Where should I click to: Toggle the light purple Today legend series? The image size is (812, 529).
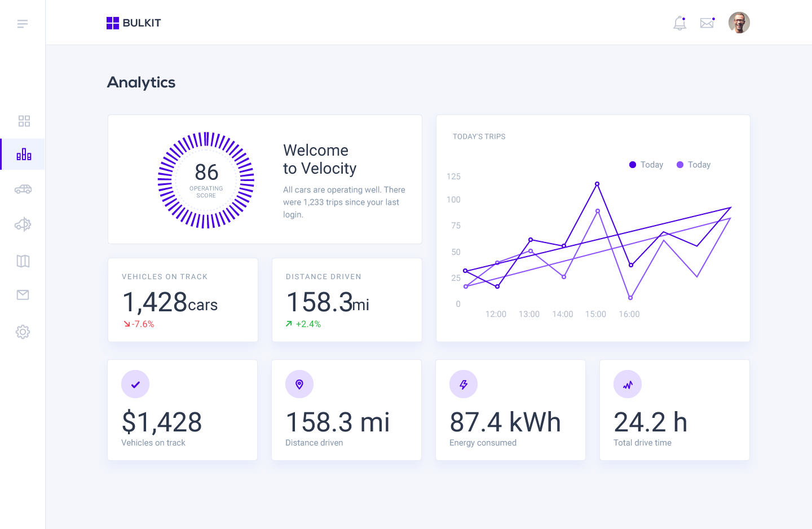[694, 165]
